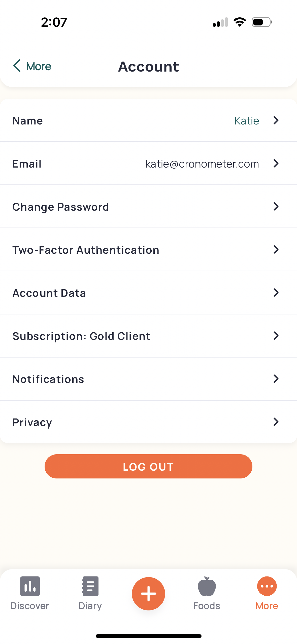297x644 pixels.
Task: Expand the Name row chevron
Action: (x=276, y=120)
